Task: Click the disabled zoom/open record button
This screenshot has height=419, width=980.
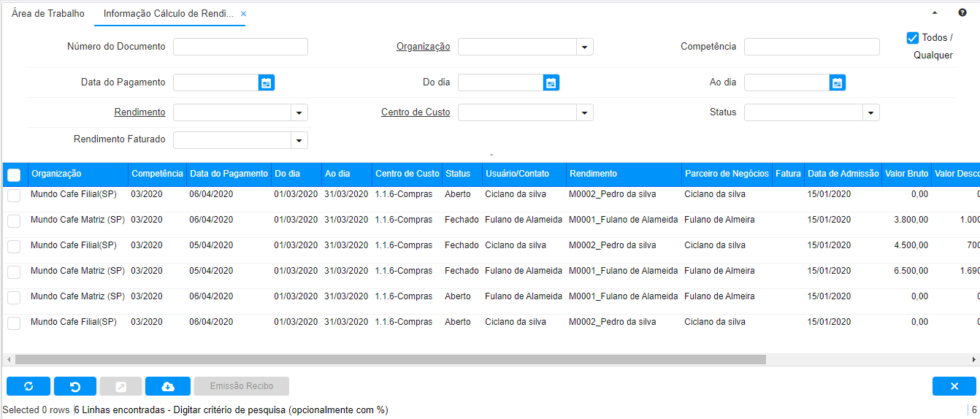Action: [121, 386]
